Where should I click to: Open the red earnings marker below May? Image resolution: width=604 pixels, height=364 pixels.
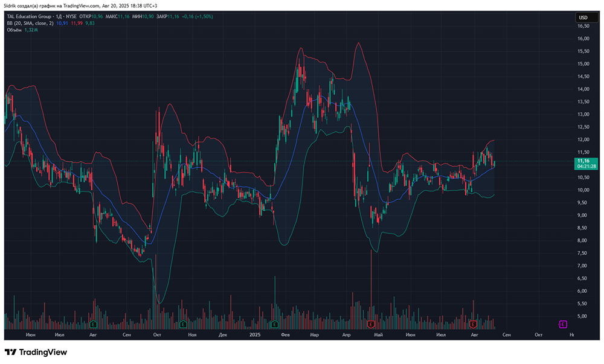point(370,324)
